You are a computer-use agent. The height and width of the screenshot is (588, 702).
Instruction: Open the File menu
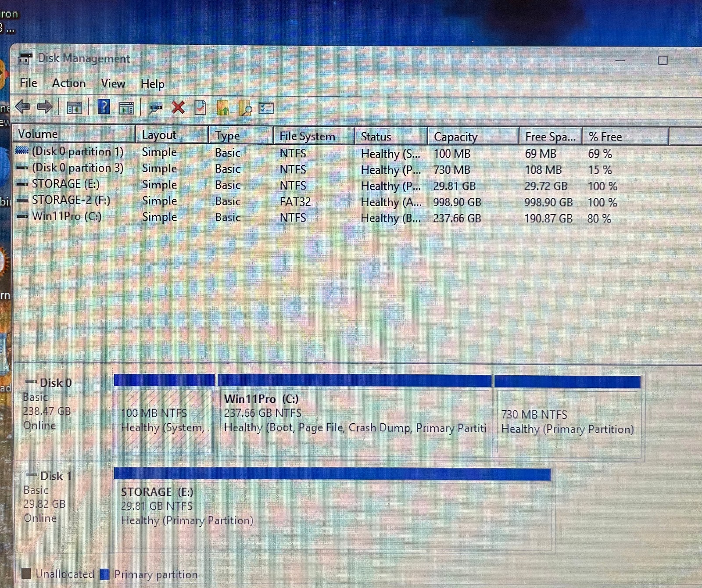click(x=28, y=83)
